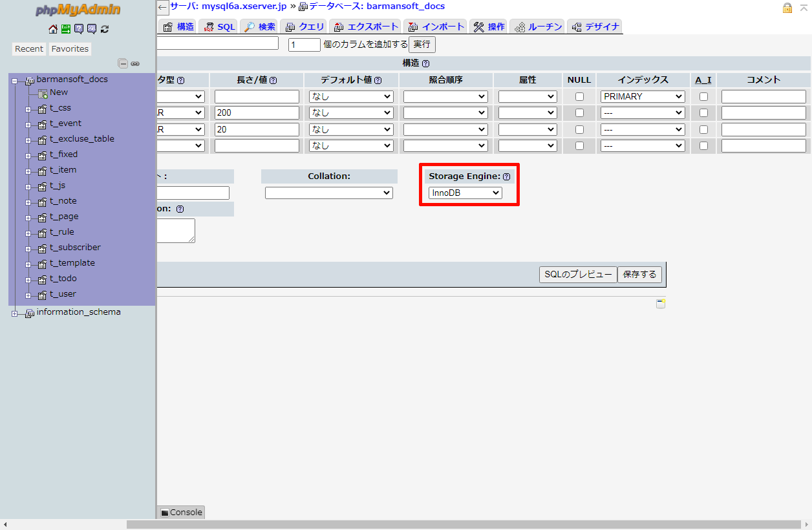This screenshot has width=812, height=530.
Task: Click the Home icon in sidebar
Action: coord(53,29)
